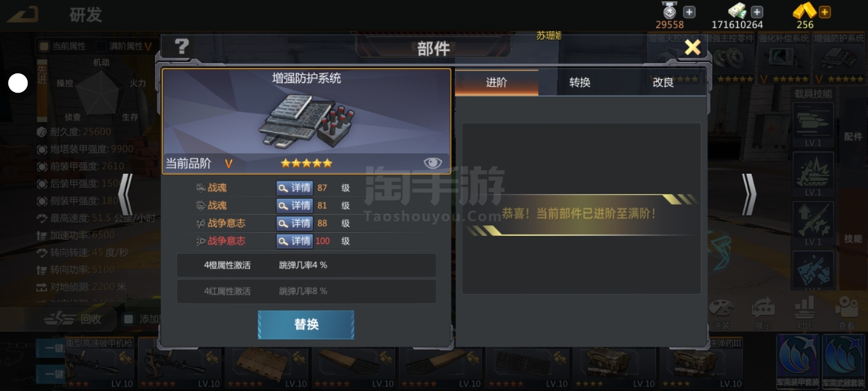Go to next part with right chevron
The width and height of the screenshot is (868, 391).
click(x=749, y=194)
